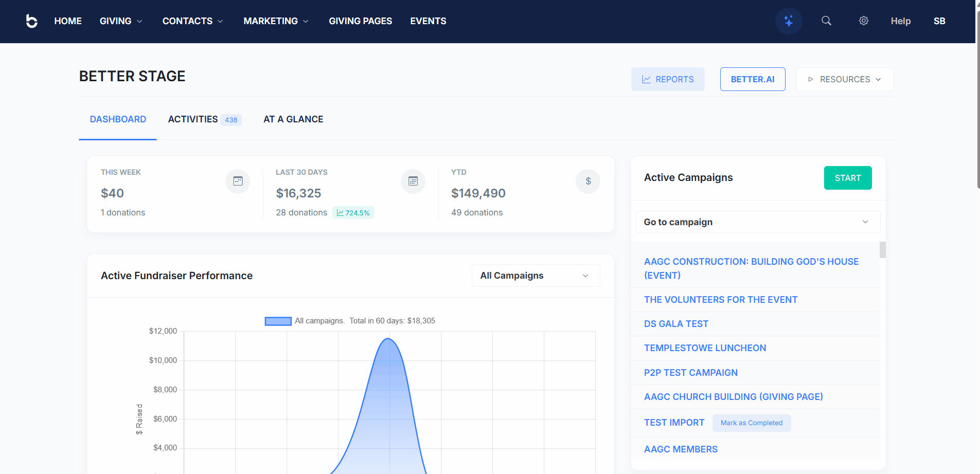Screen dimensions: 980x474
Task: Open the SB user profile menu
Action: (x=939, y=21)
